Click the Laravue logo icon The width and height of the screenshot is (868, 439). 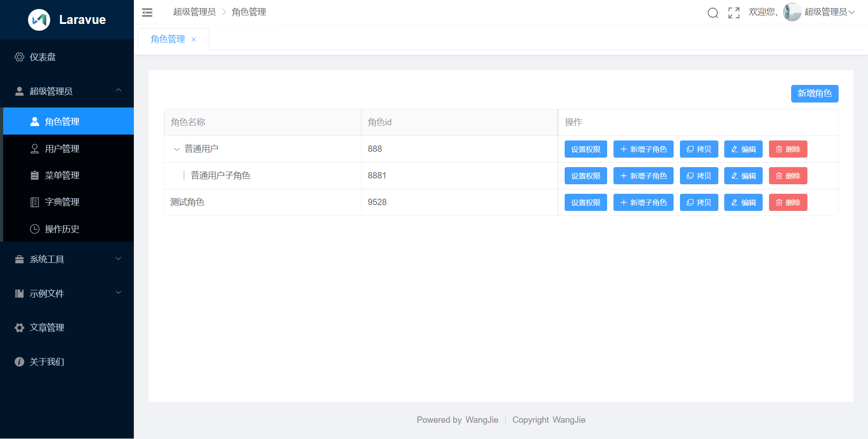coord(39,19)
